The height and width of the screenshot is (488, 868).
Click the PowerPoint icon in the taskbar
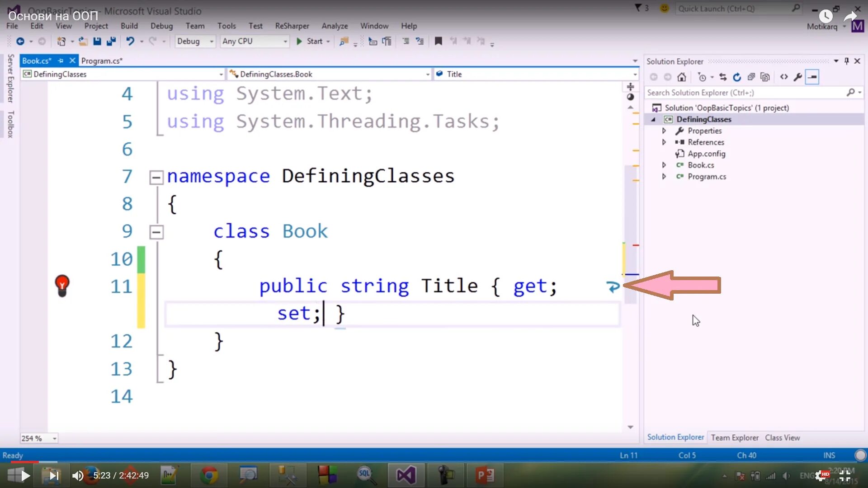485,475
